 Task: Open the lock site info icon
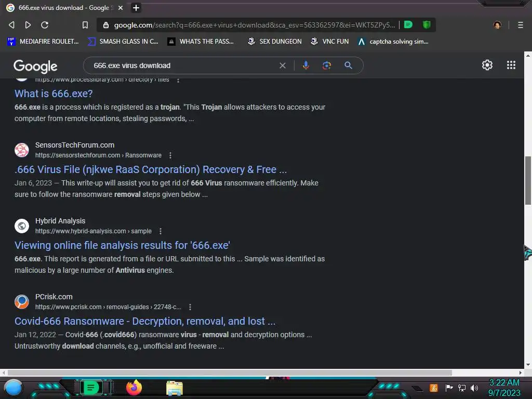[x=106, y=25]
